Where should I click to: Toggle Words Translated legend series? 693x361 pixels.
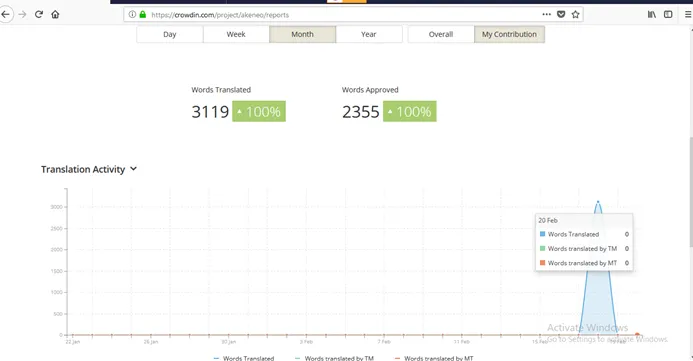click(244, 358)
